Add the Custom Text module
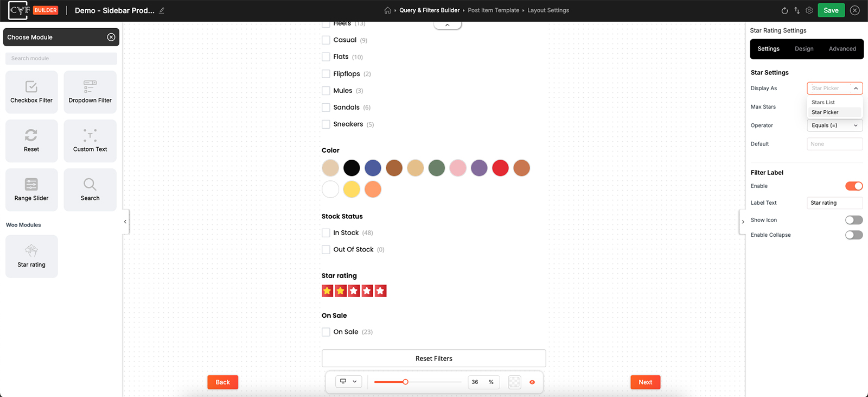The width and height of the screenshot is (868, 397). coord(90,141)
